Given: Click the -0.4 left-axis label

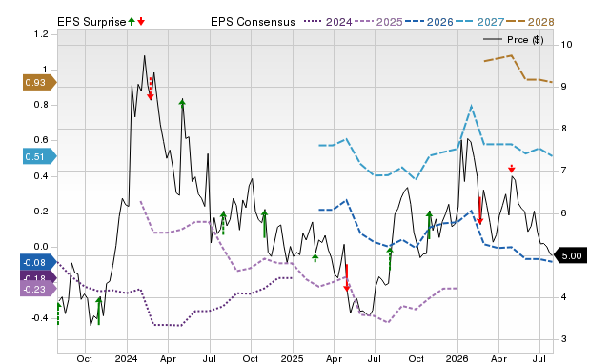Looking at the screenshot, I should (x=40, y=318).
